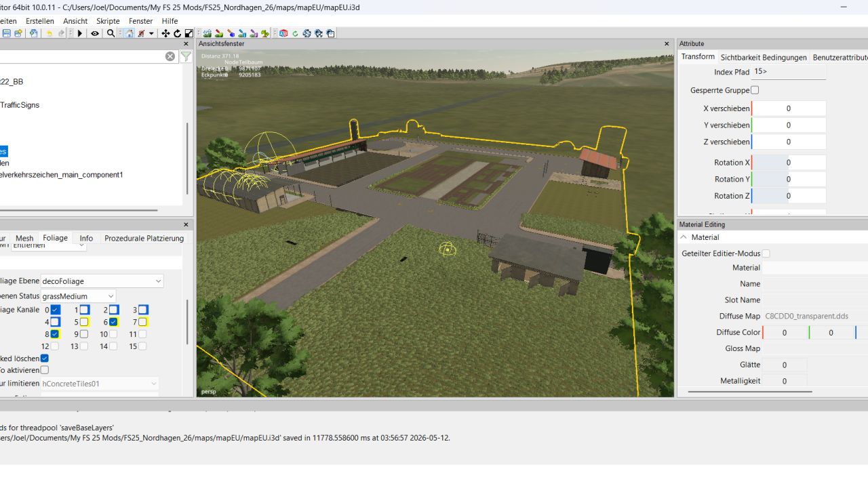Collapse the Material section chevron
Image resolution: width=868 pixels, height=488 pixels.
(683, 237)
